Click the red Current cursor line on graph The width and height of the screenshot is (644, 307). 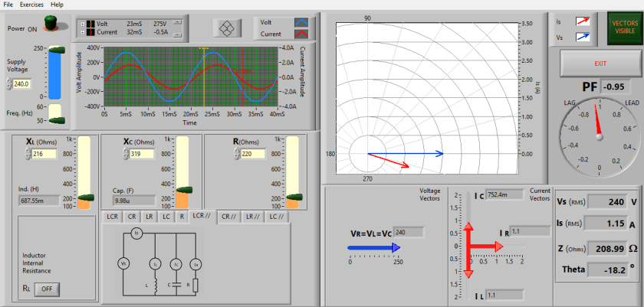pyautogui.click(x=243, y=77)
